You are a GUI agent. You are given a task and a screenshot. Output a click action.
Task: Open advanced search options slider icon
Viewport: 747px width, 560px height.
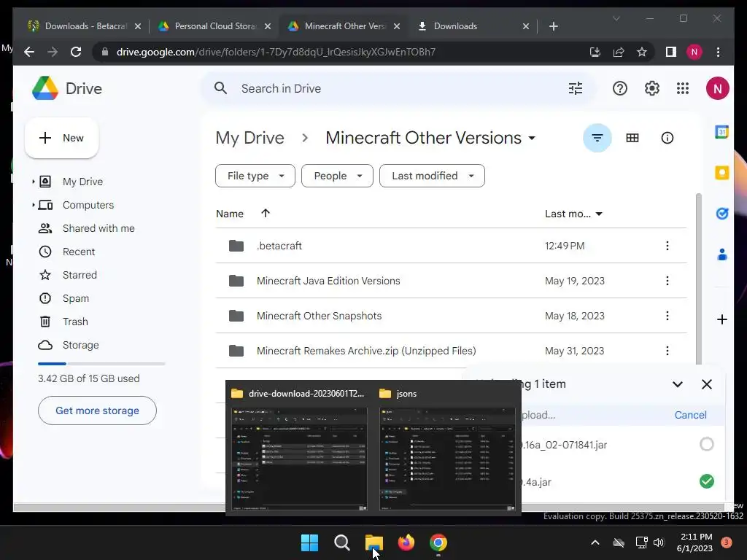point(576,88)
